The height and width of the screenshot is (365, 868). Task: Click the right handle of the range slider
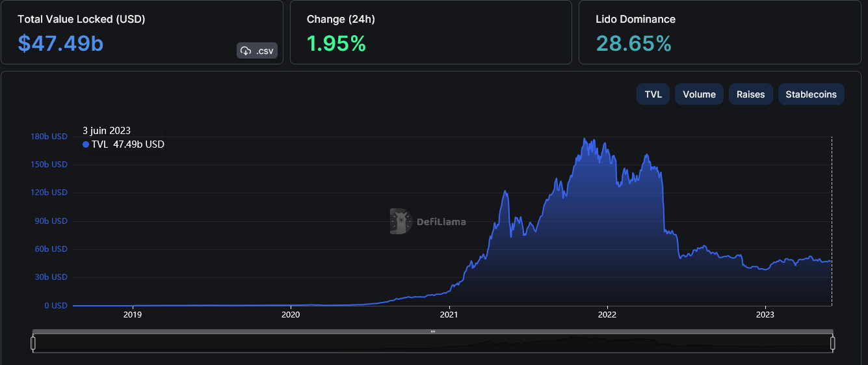click(x=832, y=343)
